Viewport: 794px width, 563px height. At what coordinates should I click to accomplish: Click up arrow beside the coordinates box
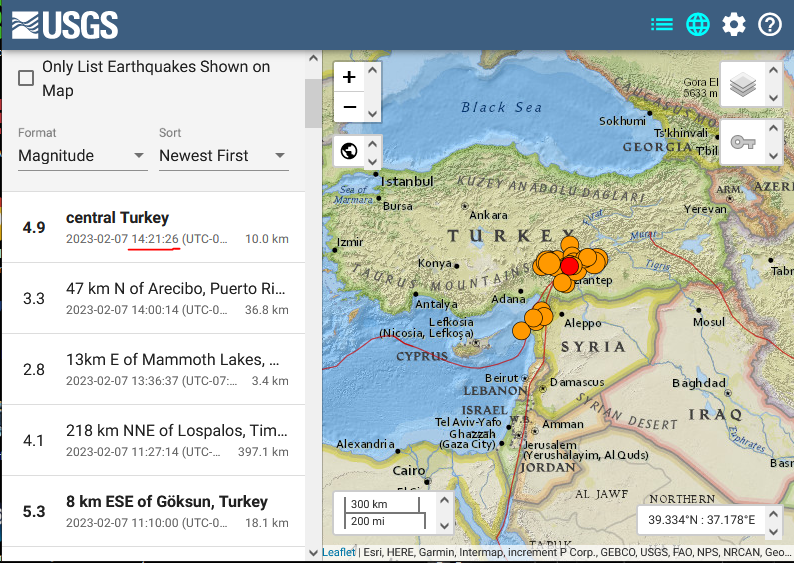pos(773,513)
